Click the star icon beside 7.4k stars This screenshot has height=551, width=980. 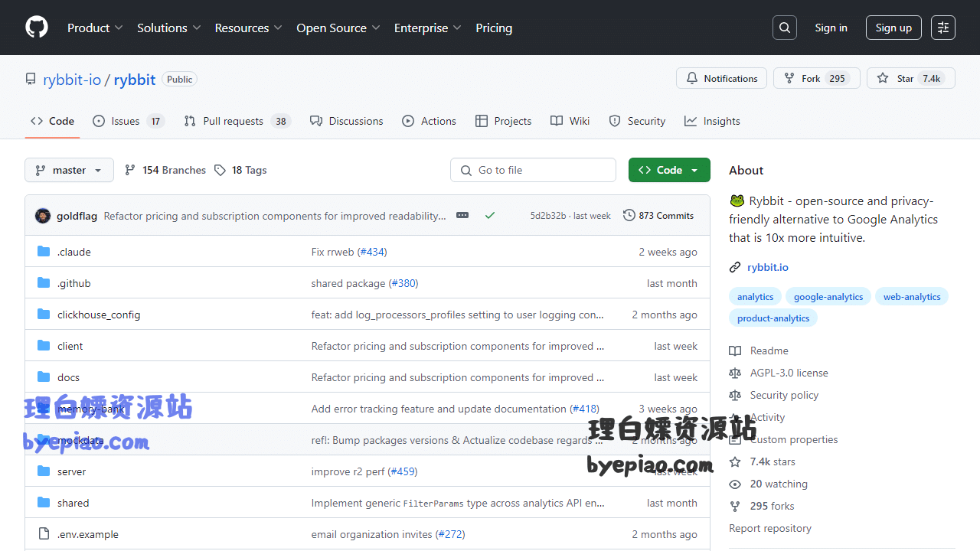(x=735, y=461)
